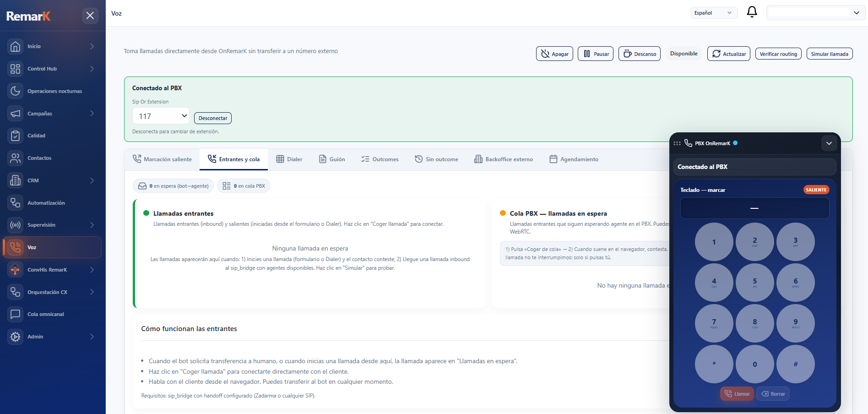
Task: Grab the PBX OnRemarK widget drag handle
Action: coord(677,143)
